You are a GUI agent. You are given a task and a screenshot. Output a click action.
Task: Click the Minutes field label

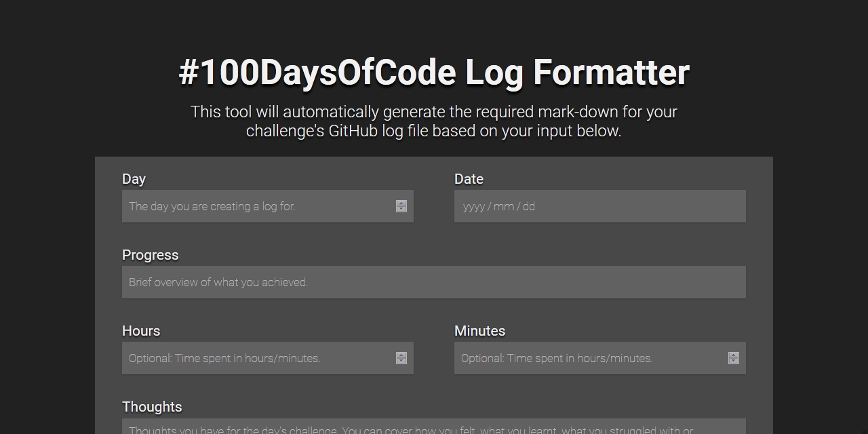tap(479, 331)
